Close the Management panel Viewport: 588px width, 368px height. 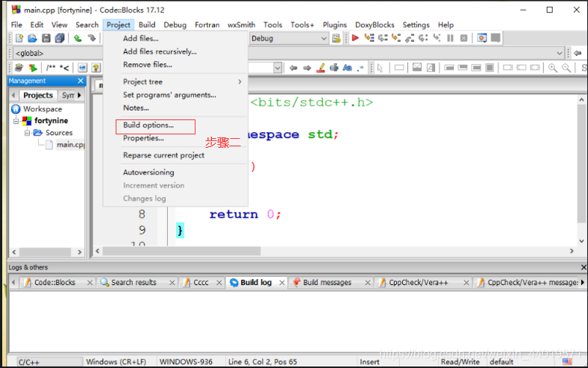[x=81, y=81]
